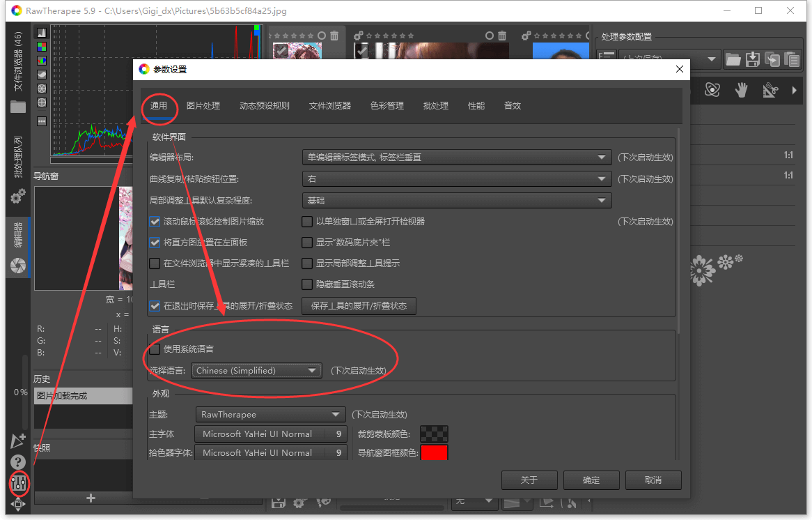Save current processing profile icon
The height and width of the screenshot is (520, 812).
point(752,60)
